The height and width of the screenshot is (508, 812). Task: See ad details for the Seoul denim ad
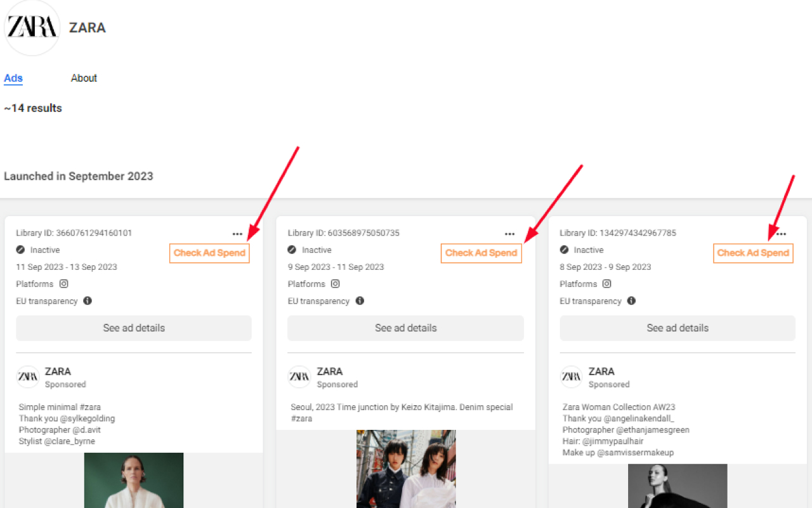(406, 328)
